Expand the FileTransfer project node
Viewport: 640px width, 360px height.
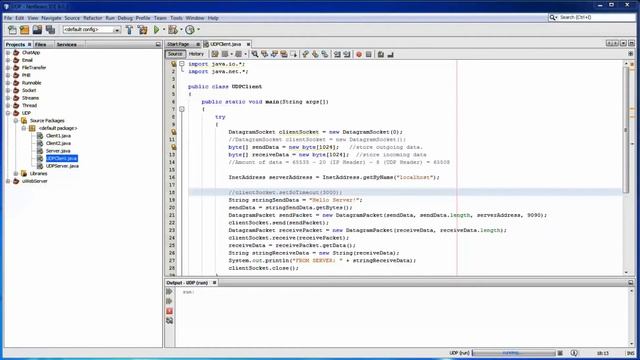(x=8, y=68)
